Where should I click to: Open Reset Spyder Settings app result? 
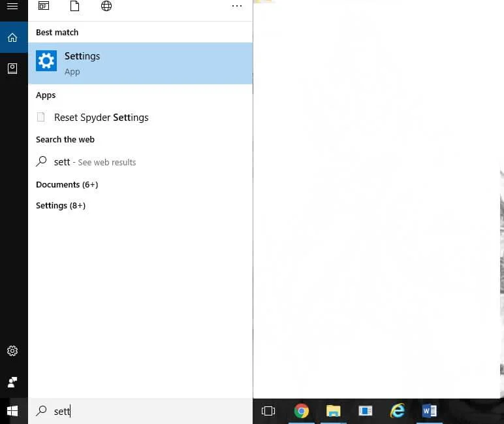coord(140,118)
